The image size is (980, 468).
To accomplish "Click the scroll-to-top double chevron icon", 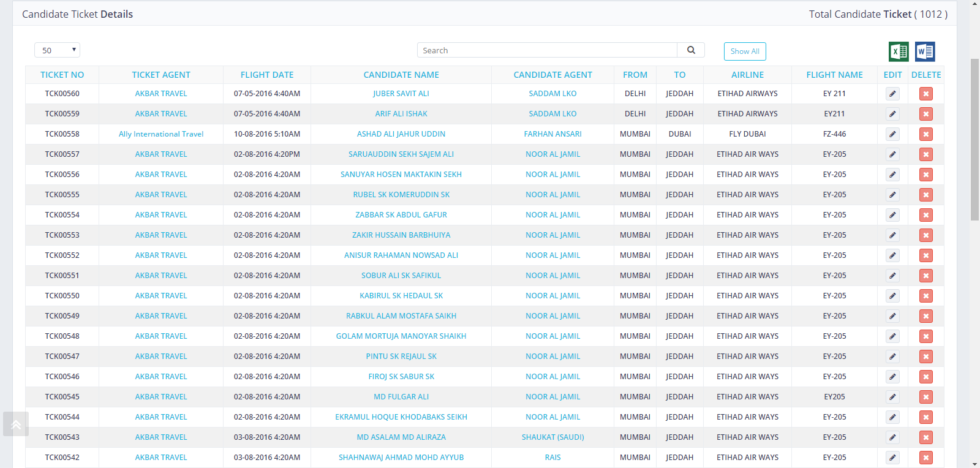I will coord(16,424).
